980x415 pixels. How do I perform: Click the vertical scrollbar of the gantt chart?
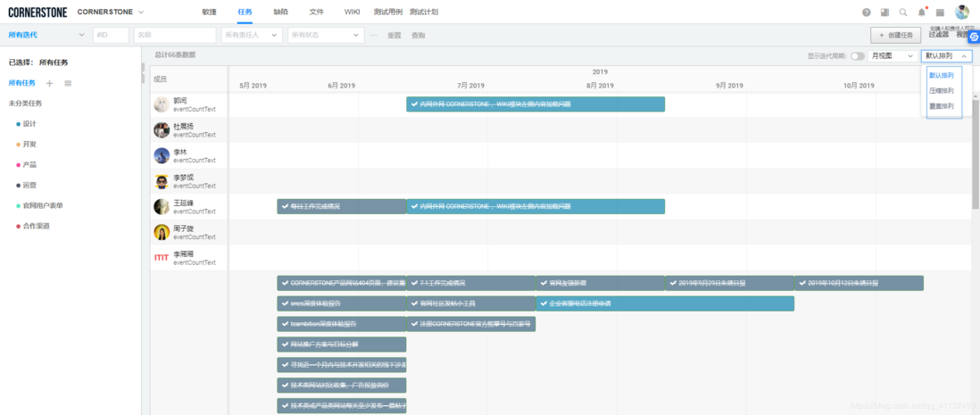coord(976,154)
